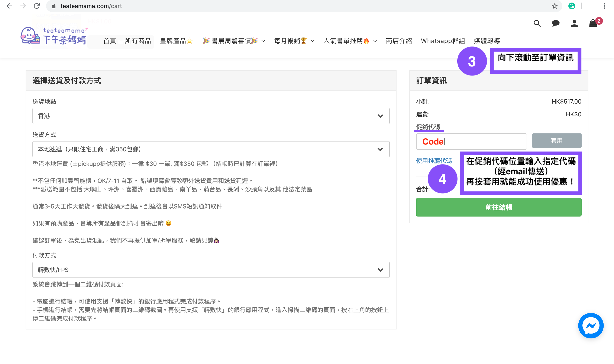Open the Whatsapp群組 menu item

click(x=443, y=41)
